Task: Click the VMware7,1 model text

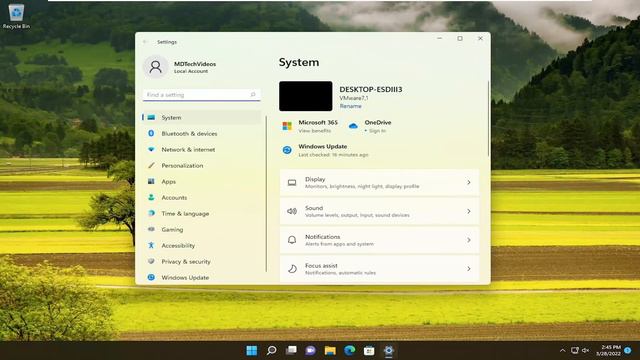Action: (354, 98)
